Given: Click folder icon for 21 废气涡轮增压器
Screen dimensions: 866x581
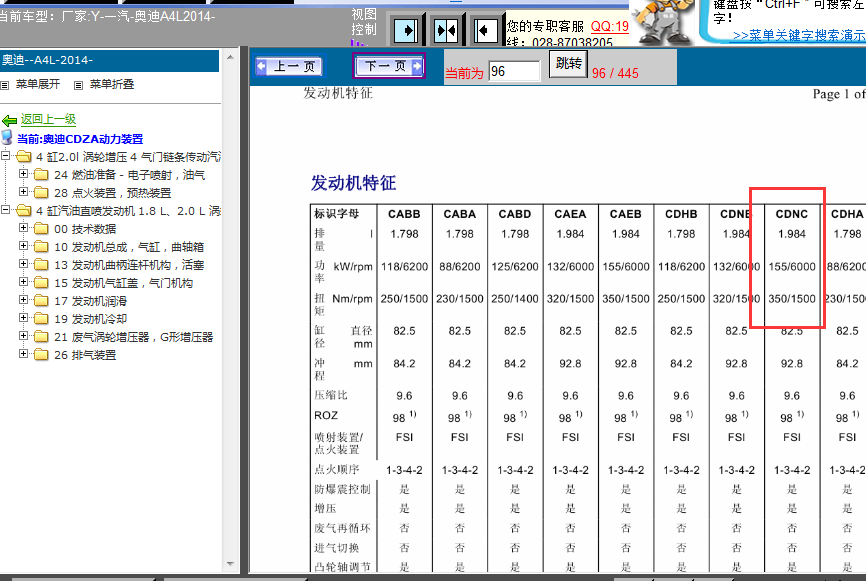Looking at the screenshot, I should click(41, 337).
